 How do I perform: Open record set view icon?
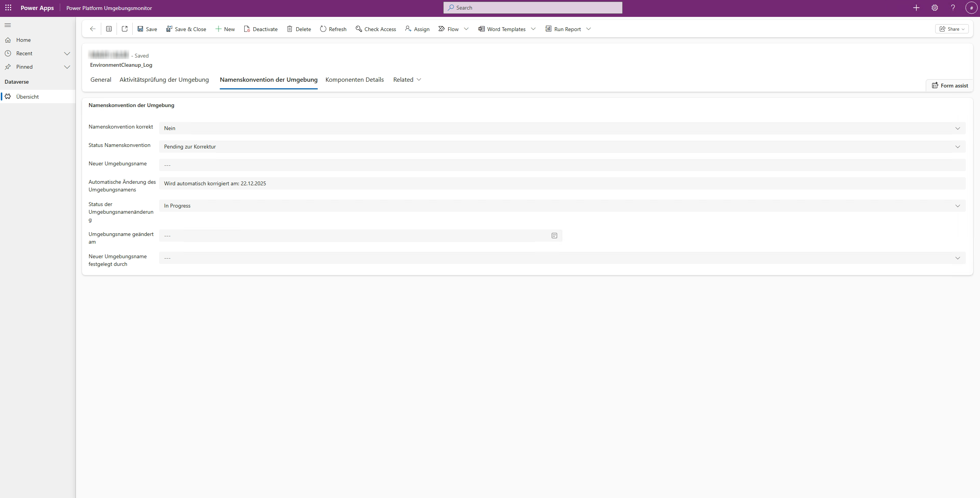coord(109,29)
